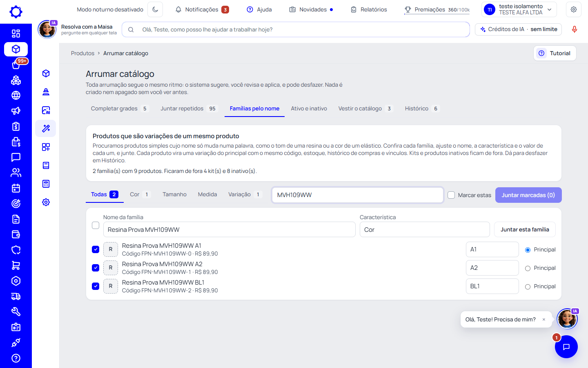Image resolution: width=588 pixels, height=368 pixels.
Task: Open the wrench tools icon in sidebar
Action: tap(16, 312)
